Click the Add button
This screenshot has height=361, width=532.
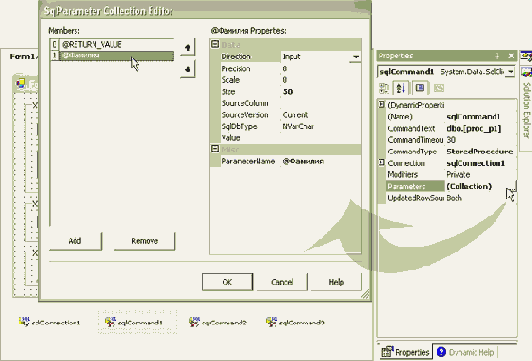click(75, 241)
